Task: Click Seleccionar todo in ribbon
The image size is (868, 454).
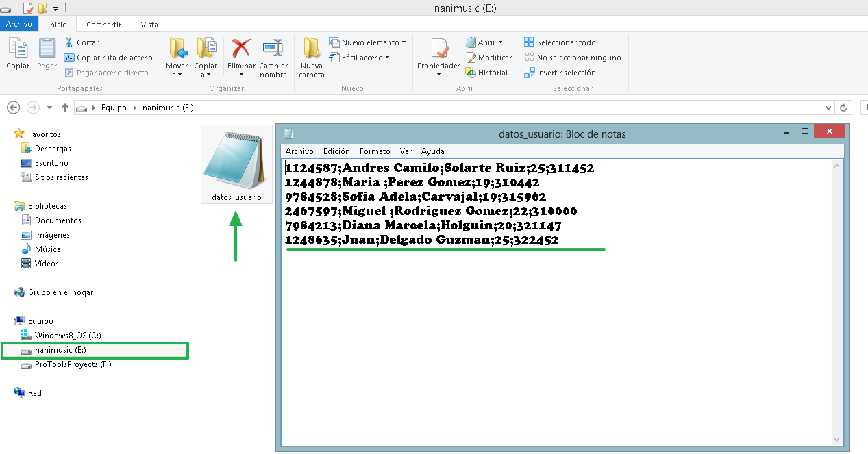Action: (560, 42)
